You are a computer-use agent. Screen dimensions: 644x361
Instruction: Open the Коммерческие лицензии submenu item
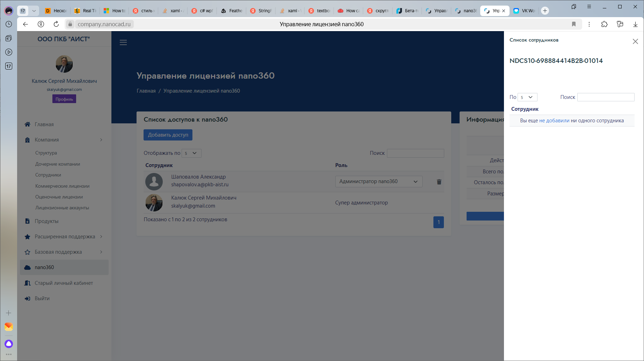coord(63,186)
